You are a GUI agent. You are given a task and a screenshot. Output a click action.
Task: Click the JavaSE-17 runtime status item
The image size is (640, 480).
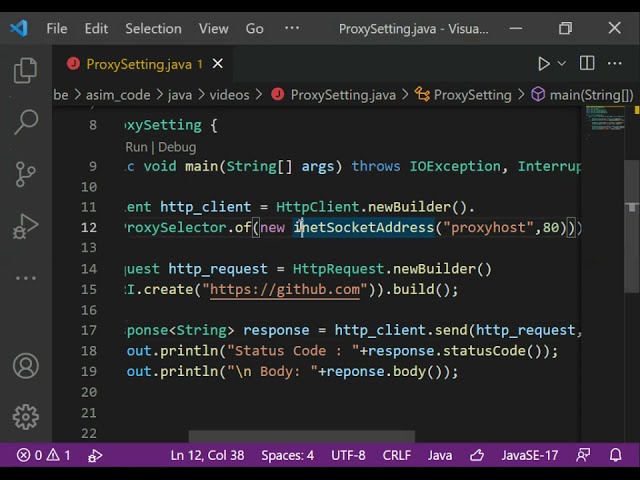530,455
